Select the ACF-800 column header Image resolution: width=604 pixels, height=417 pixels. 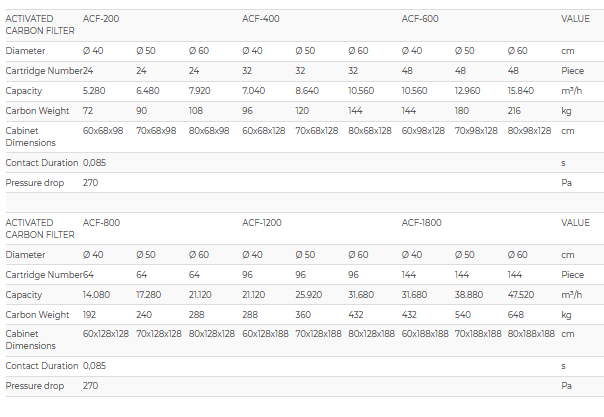pyautogui.click(x=101, y=222)
